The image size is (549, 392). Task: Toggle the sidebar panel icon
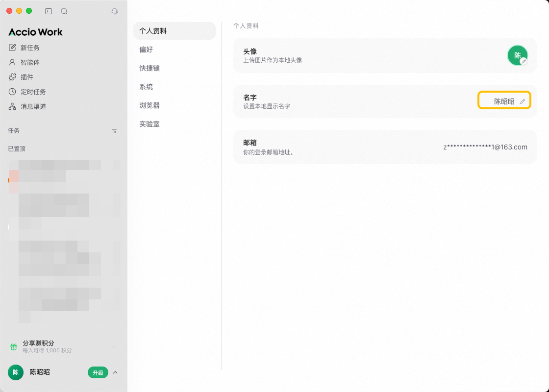coord(49,11)
